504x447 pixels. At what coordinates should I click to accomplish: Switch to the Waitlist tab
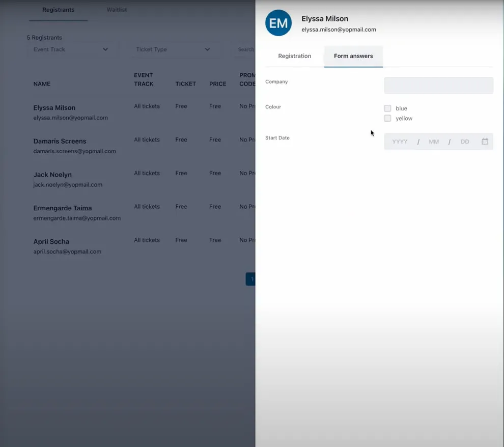[117, 10]
